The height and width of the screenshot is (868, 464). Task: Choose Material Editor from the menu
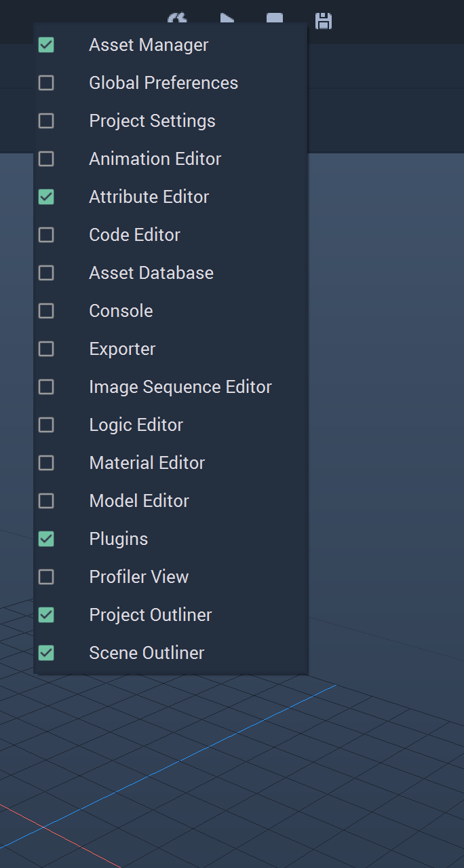tap(170, 463)
